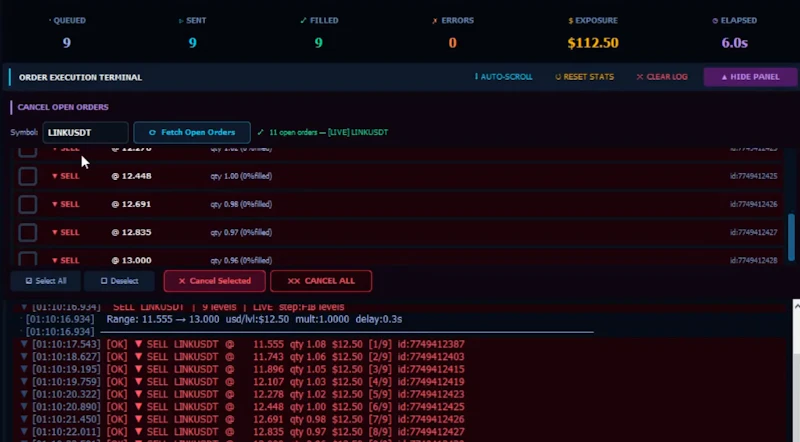Click the $112.50 exposure value
Viewport: 800px width, 442px height.
pos(593,43)
